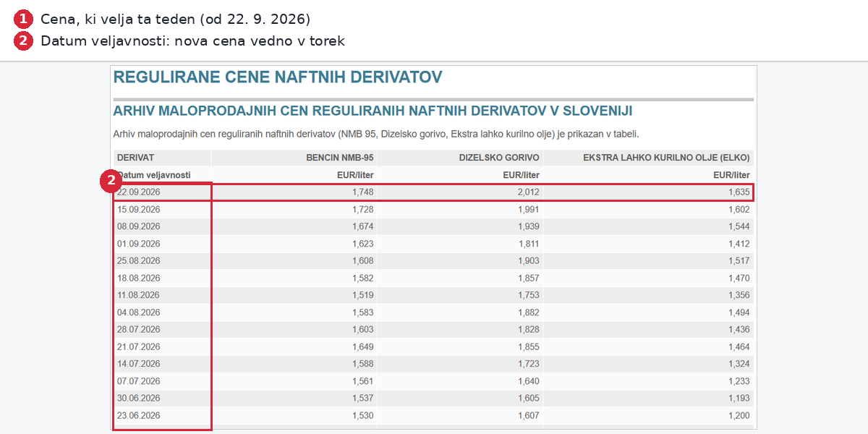
Task: Select the date cell '15.09.2026'
Action: [139, 209]
